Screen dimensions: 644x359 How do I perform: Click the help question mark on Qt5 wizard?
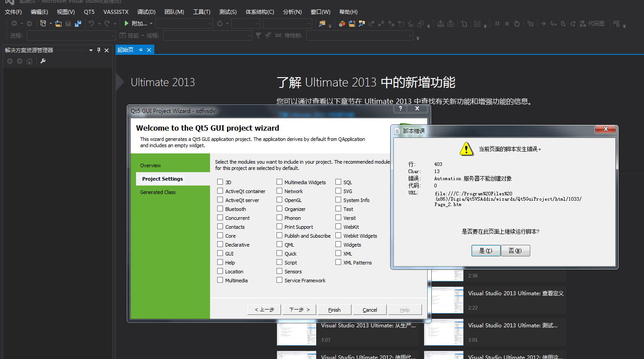coord(400,108)
